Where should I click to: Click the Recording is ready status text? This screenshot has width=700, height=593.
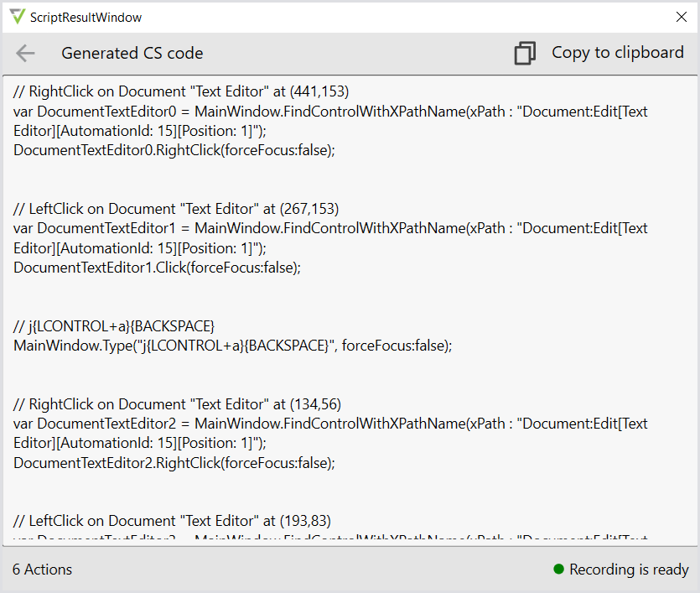[x=629, y=570]
